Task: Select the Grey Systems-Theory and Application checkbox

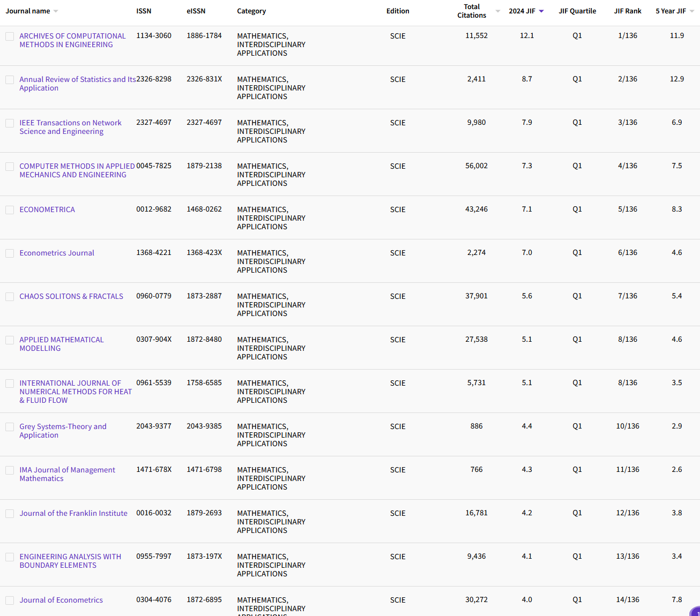Action: point(9,427)
